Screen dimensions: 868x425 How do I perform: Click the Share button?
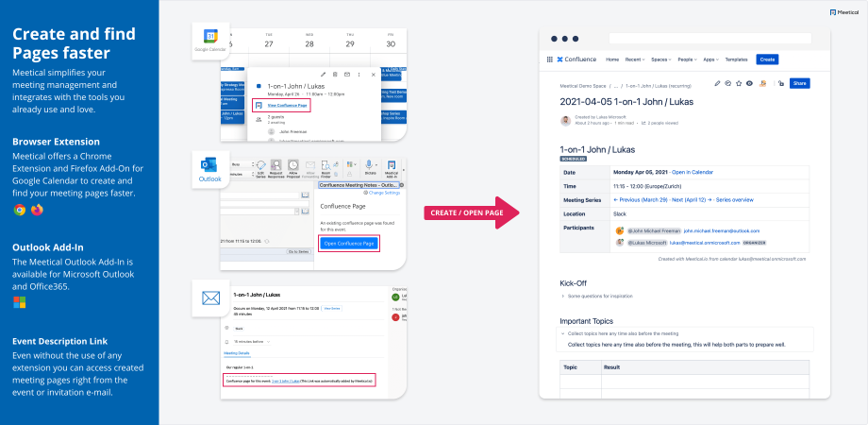click(799, 83)
